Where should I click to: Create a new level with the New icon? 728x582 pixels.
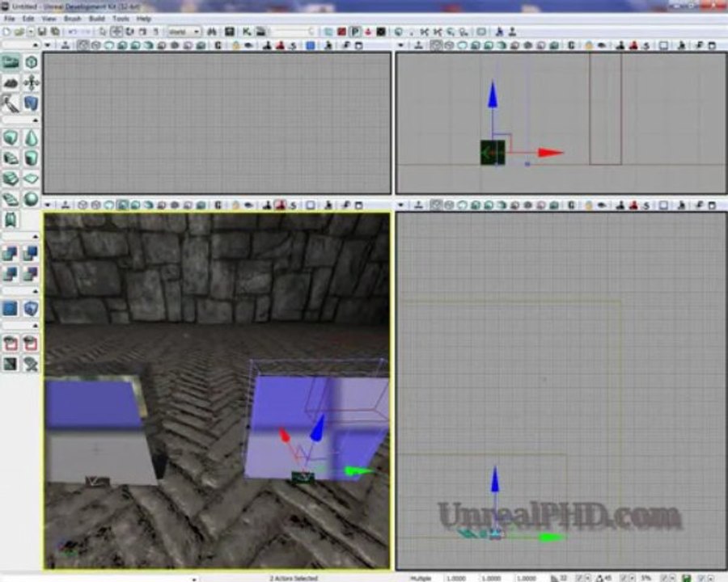6,32
